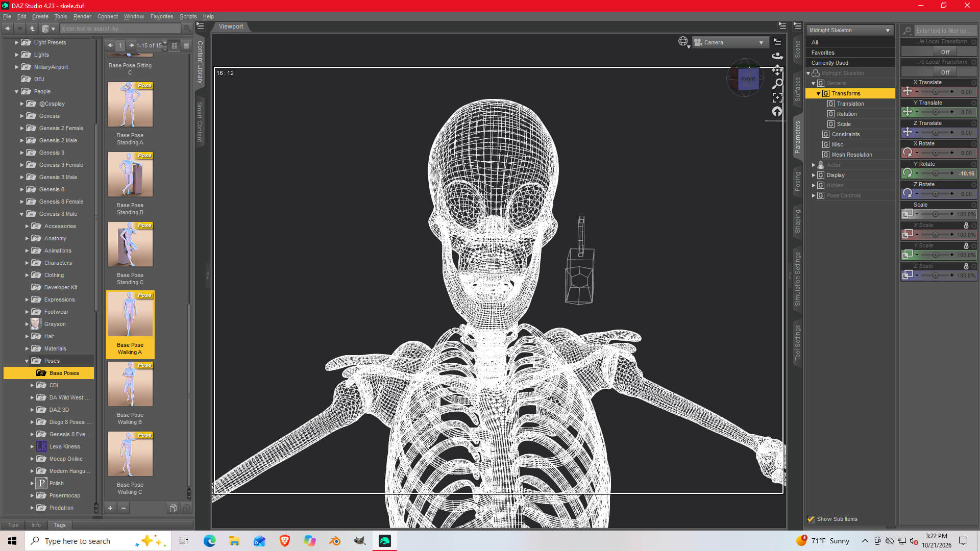Toggle the X Scale lock icon
This screenshot has width=980, height=551.
tap(966, 225)
